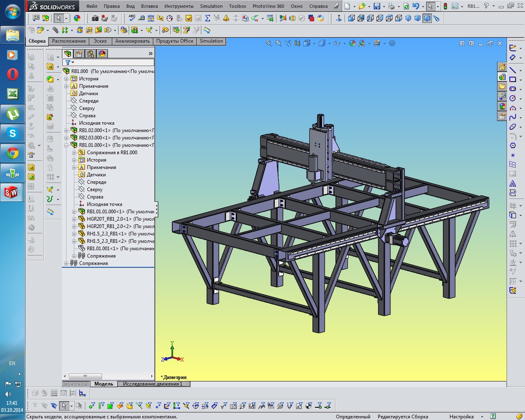The width and height of the screenshot is (525, 420).
Task: Expand the RB2.03.000<1> component node
Action: click(66, 138)
